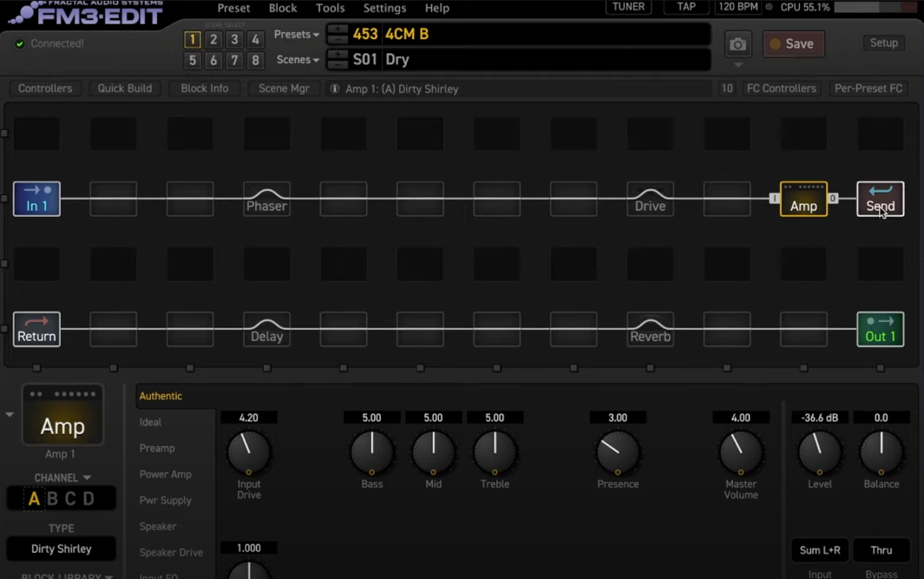Screen dimensions: 924x579
Task: Expand the arrow left of Amp block
Action: [10, 414]
